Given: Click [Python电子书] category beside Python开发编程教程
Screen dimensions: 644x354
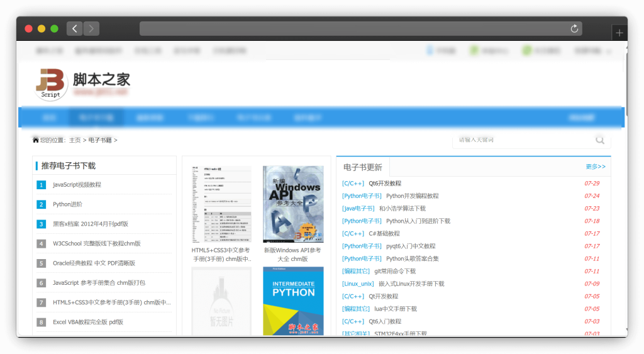Looking at the screenshot, I should coord(362,196).
